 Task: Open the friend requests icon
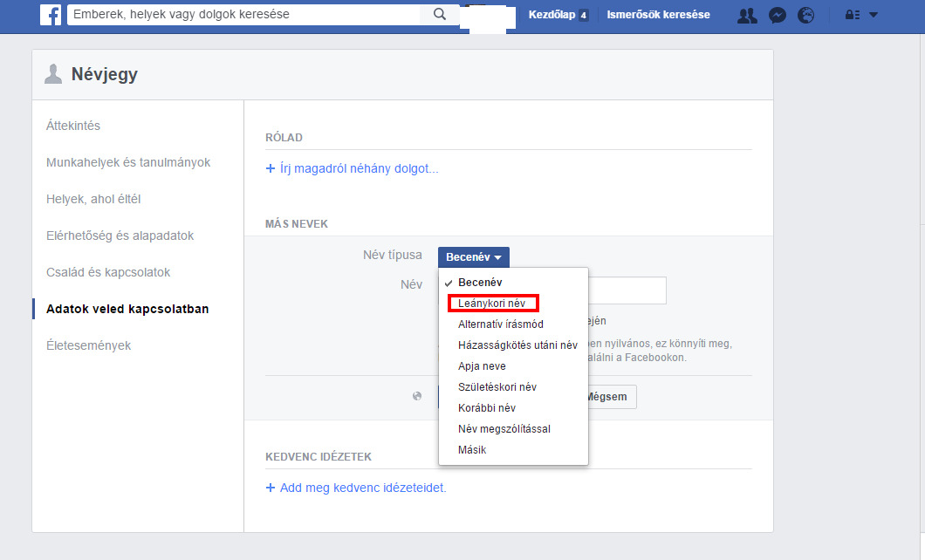pyautogui.click(x=747, y=16)
